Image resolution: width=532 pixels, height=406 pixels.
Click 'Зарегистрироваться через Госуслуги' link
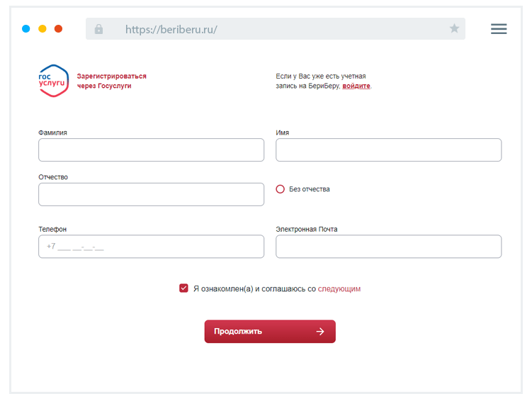111,81
